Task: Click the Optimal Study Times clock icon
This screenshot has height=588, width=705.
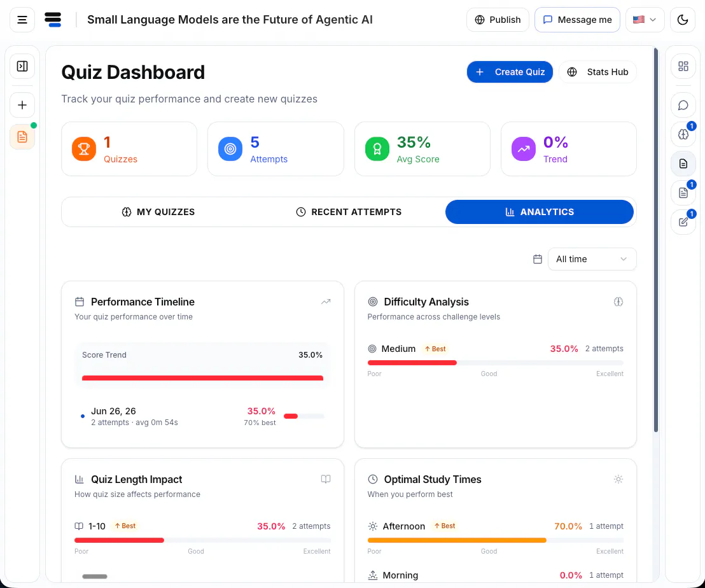Action: 373,479
